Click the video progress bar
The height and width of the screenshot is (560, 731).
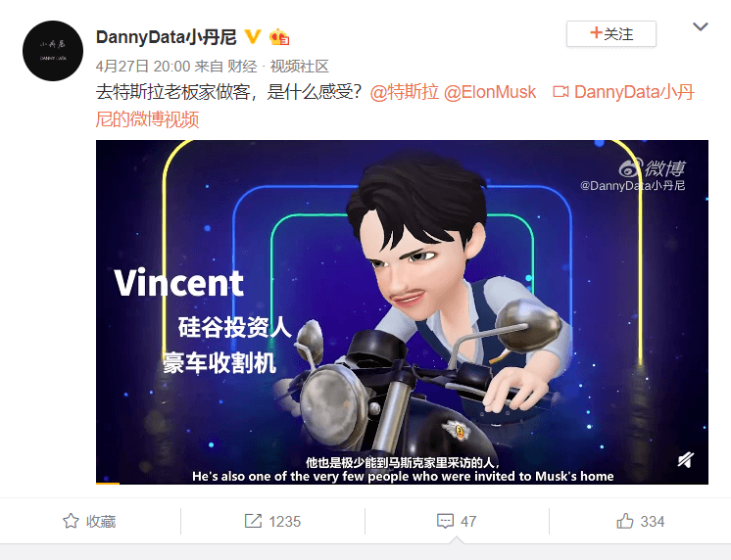402,483
